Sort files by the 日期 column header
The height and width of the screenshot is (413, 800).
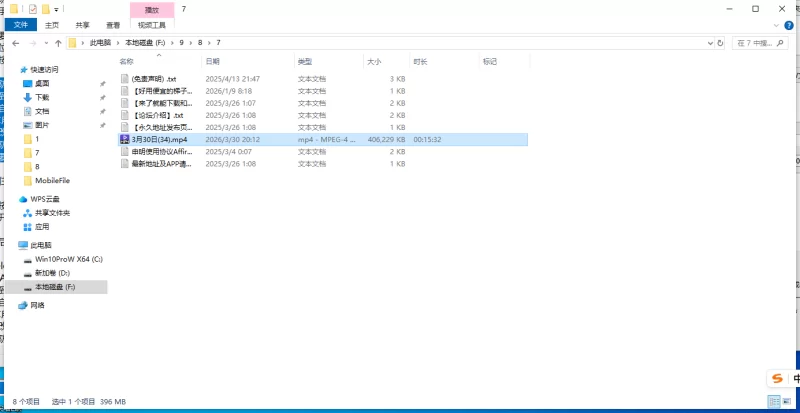(213, 61)
